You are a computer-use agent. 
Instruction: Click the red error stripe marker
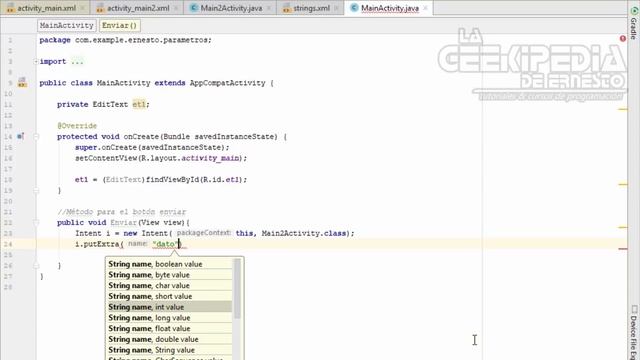pyautogui.click(x=623, y=249)
